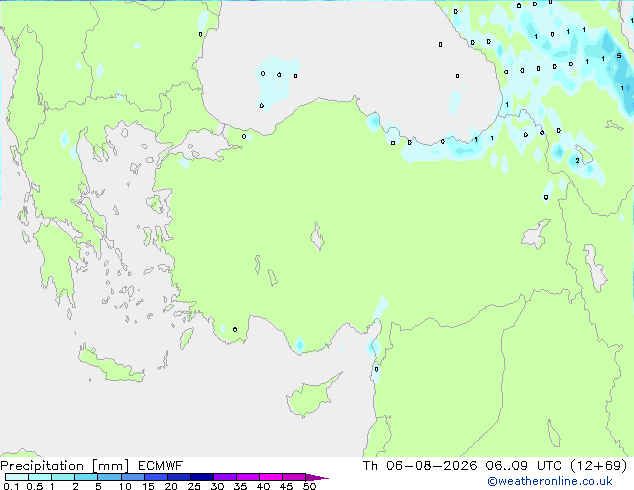Click the 'Precipitation [mm]' title text

click(65, 466)
